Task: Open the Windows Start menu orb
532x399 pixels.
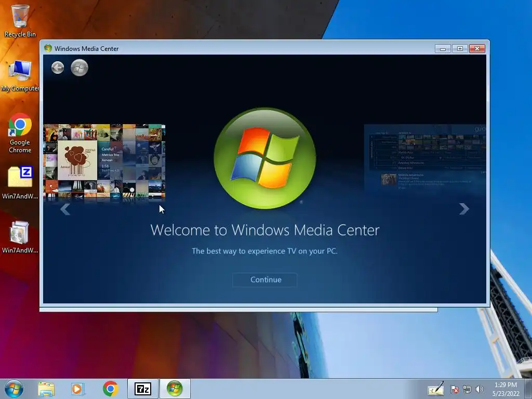Action: [x=14, y=389]
